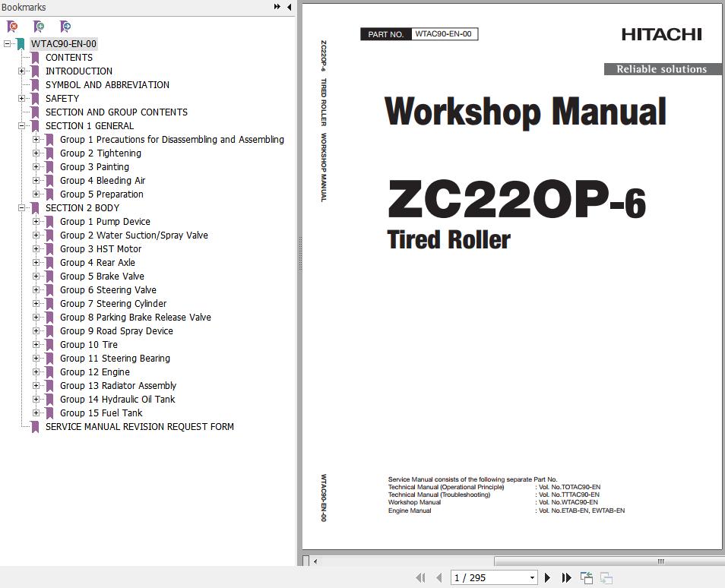
Task: Expand the INTRODUCTION bookmark
Action: (21, 71)
